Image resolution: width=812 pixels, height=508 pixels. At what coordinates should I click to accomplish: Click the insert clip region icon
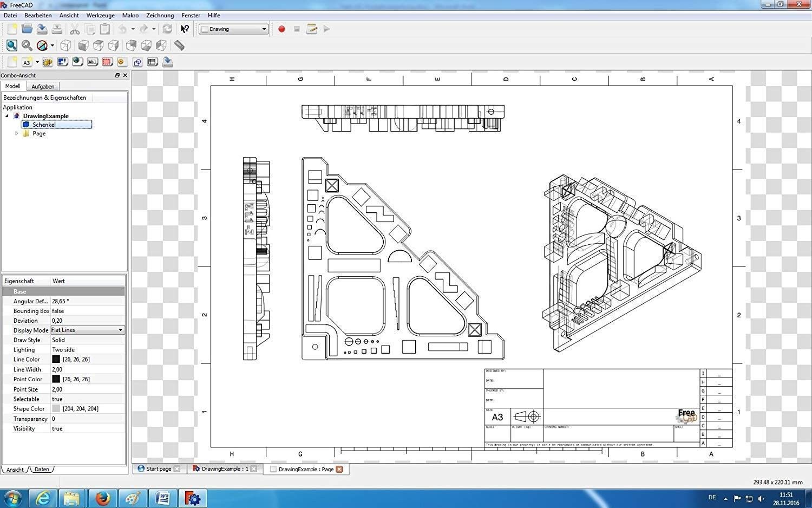click(x=107, y=62)
